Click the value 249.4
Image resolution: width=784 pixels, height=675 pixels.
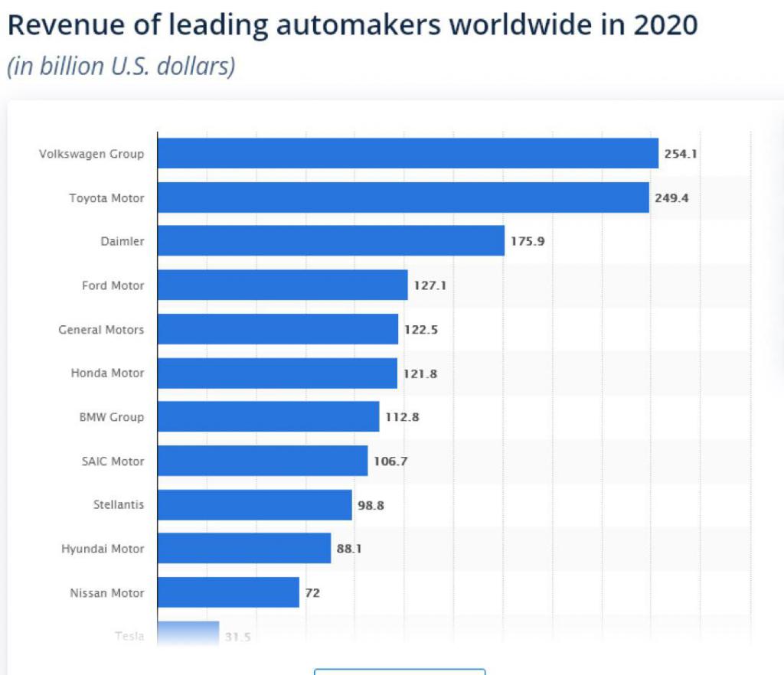point(671,198)
